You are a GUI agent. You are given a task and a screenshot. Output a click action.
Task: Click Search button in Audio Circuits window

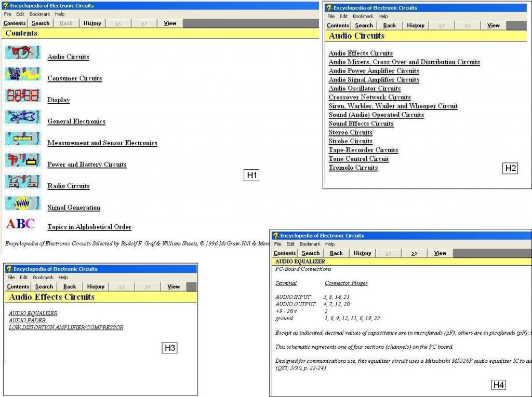(364, 25)
